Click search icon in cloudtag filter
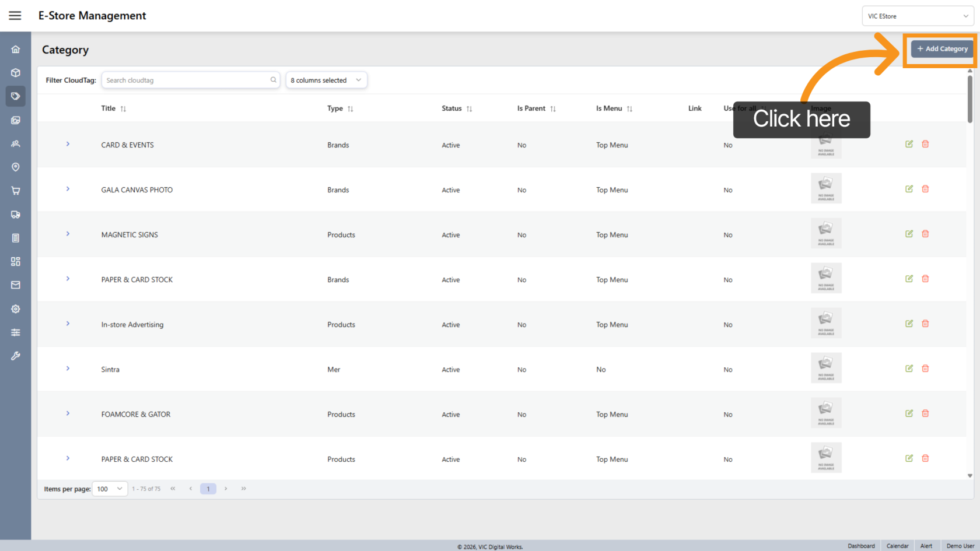 click(273, 80)
